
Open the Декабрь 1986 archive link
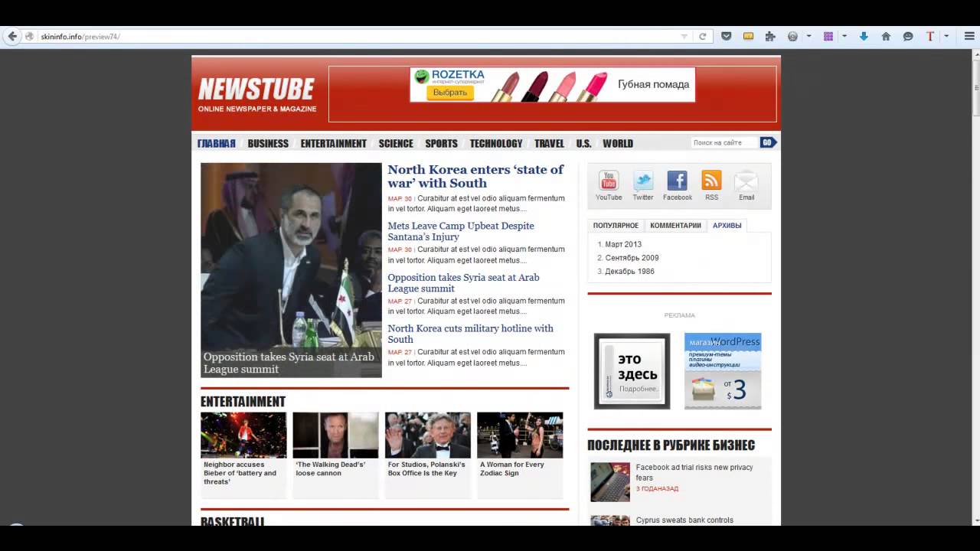click(x=629, y=271)
